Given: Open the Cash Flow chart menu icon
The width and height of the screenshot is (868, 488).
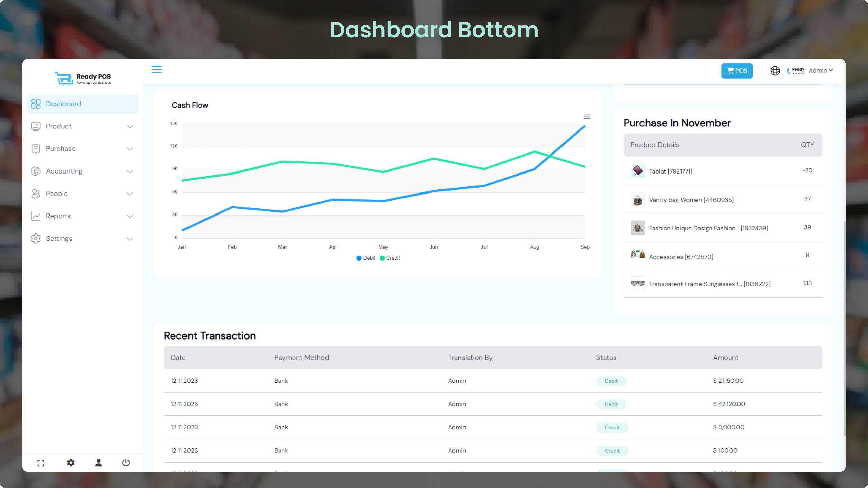Looking at the screenshot, I should [x=587, y=117].
